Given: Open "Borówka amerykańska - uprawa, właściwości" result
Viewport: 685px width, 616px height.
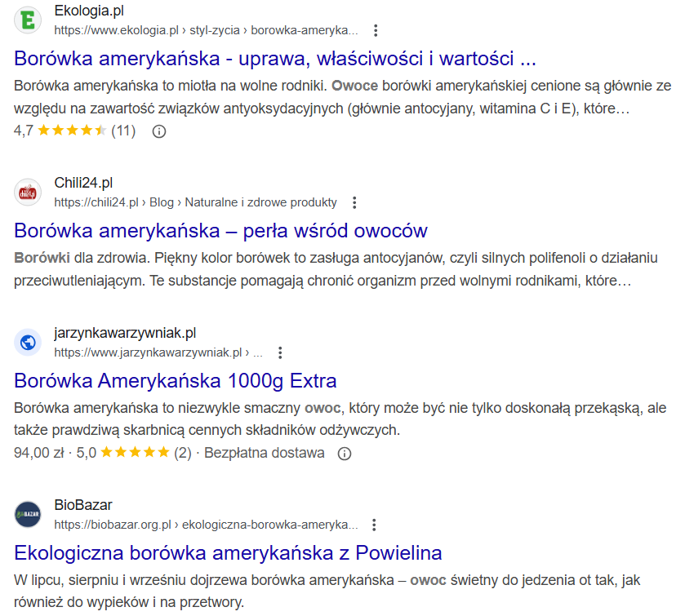Looking at the screenshot, I should pyautogui.click(x=275, y=60).
